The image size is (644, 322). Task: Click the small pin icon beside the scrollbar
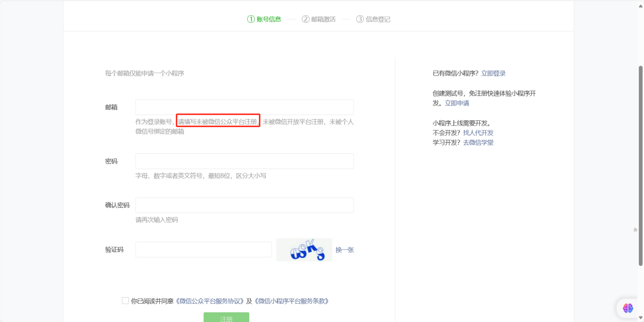pyautogui.click(x=635, y=230)
